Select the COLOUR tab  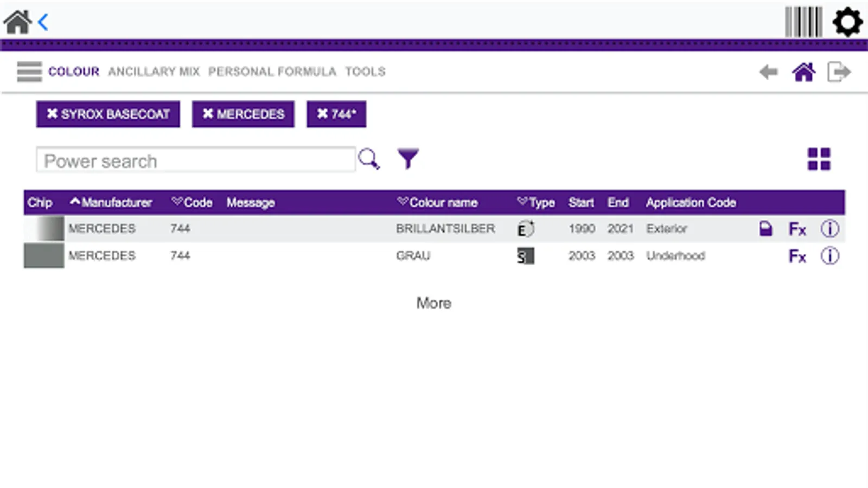[x=74, y=72]
